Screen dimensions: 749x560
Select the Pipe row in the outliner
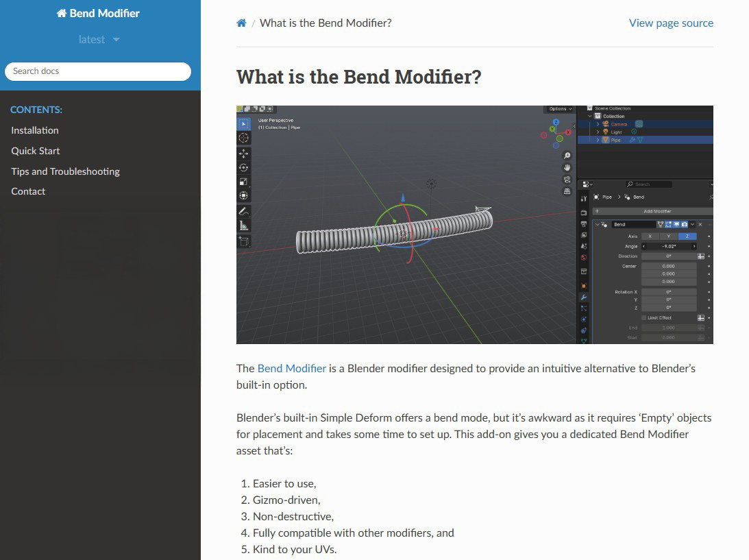646,140
